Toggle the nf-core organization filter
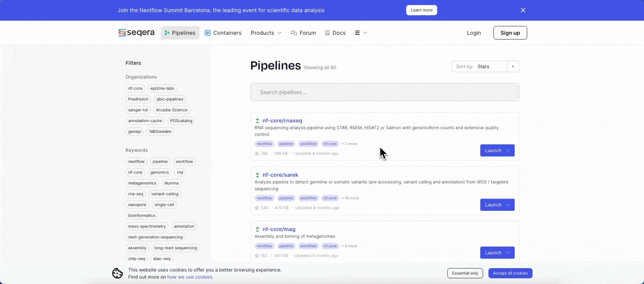This screenshot has width=644, height=284. 135,88
